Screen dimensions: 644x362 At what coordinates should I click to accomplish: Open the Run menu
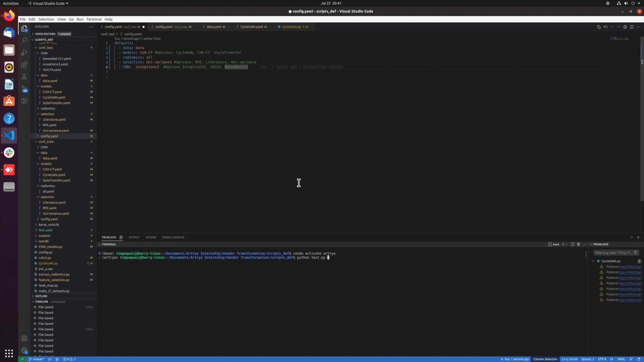click(80, 19)
